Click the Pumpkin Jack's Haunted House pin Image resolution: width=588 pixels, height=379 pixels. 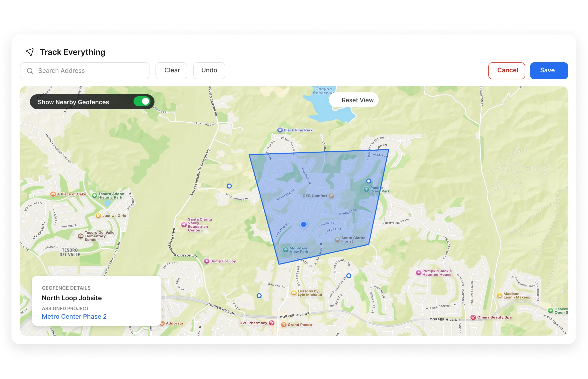419,273
